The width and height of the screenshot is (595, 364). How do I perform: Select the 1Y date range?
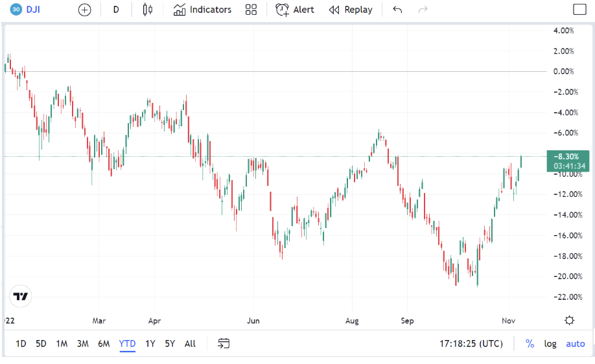pos(150,344)
